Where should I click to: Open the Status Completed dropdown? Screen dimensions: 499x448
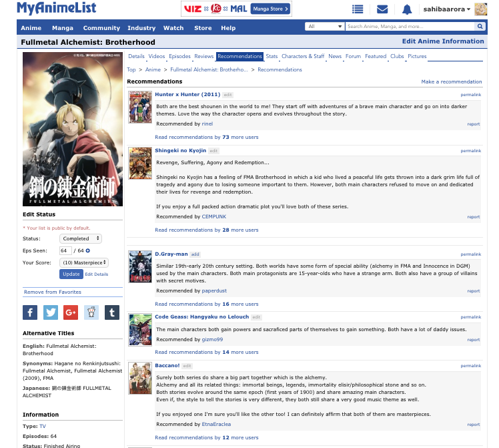81,238
